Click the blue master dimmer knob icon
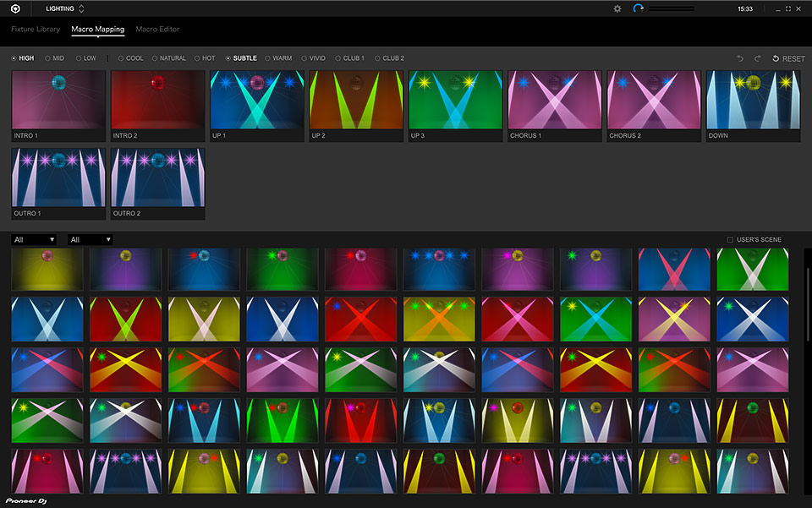Screen dimensions: 812x508 click(x=637, y=8)
